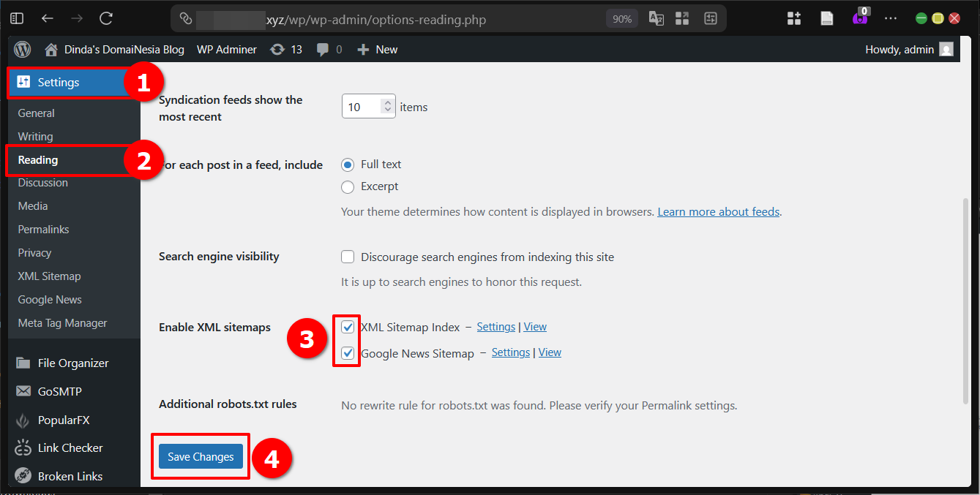The width and height of the screenshot is (980, 495).
Task: Select the Excerpt radio button
Action: tap(348, 187)
